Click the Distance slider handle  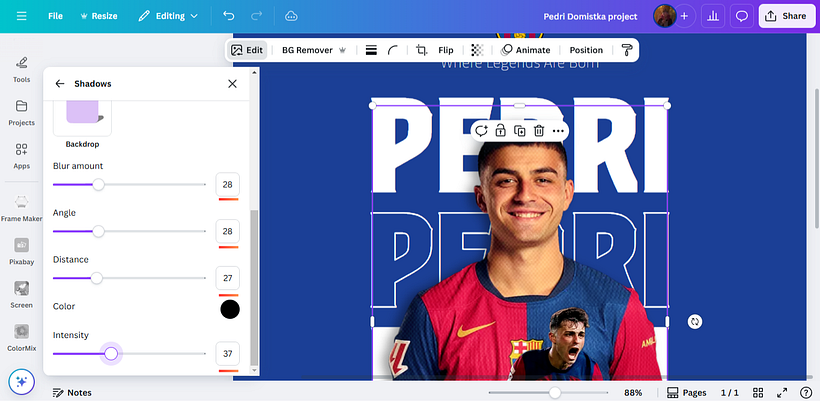pos(97,278)
